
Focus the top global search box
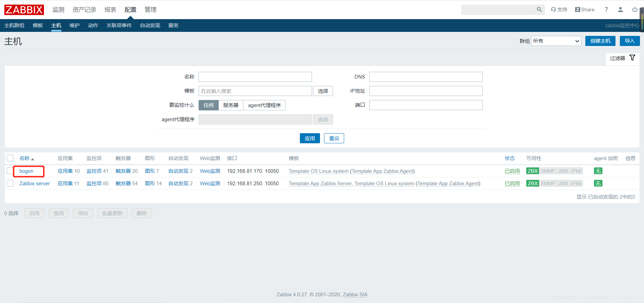(498, 10)
